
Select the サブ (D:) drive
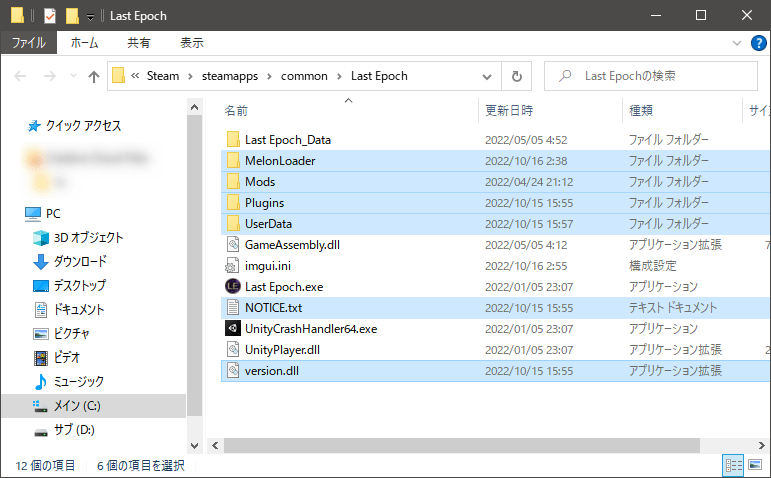(64, 430)
